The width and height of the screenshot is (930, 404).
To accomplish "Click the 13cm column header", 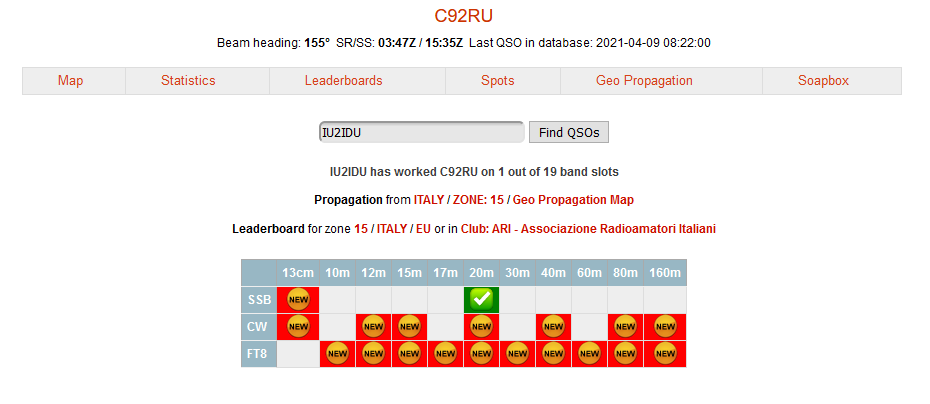I will point(298,273).
